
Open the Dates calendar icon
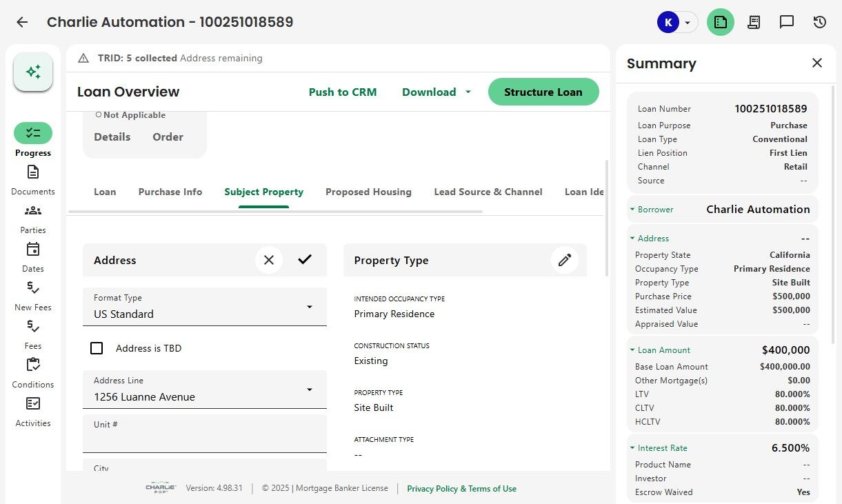coord(33,250)
